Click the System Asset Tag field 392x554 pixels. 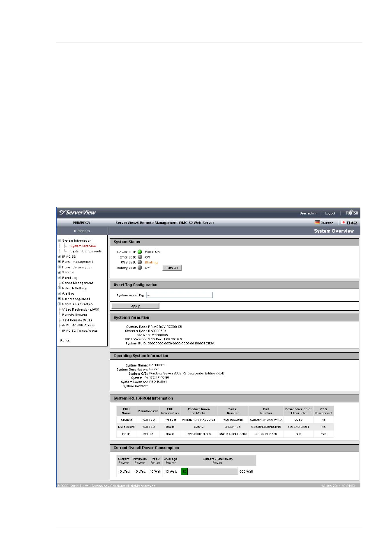[x=180, y=295]
